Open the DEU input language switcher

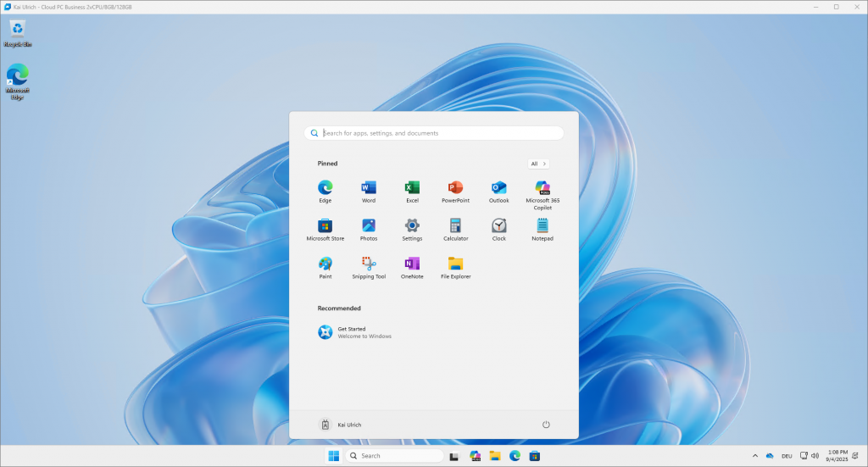(x=787, y=456)
